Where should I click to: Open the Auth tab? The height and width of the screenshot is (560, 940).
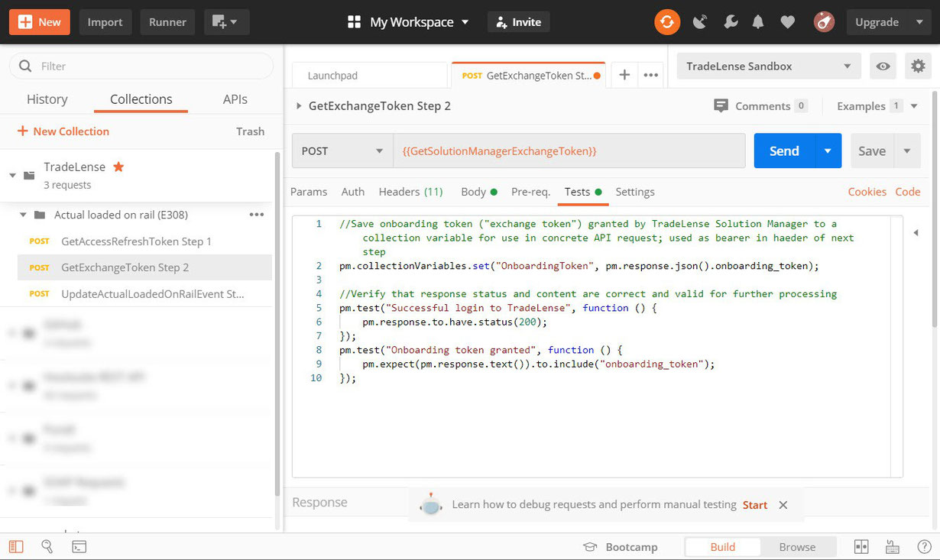pyautogui.click(x=353, y=192)
